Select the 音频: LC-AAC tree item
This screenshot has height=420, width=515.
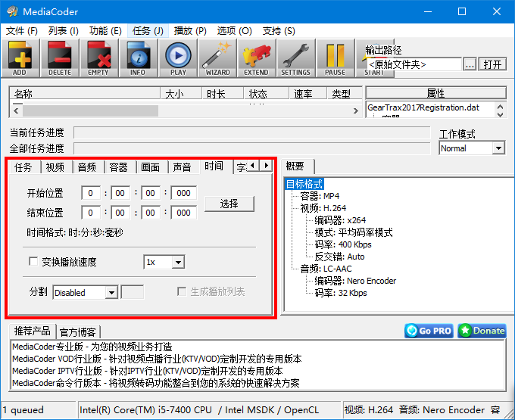click(x=326, y=269)
